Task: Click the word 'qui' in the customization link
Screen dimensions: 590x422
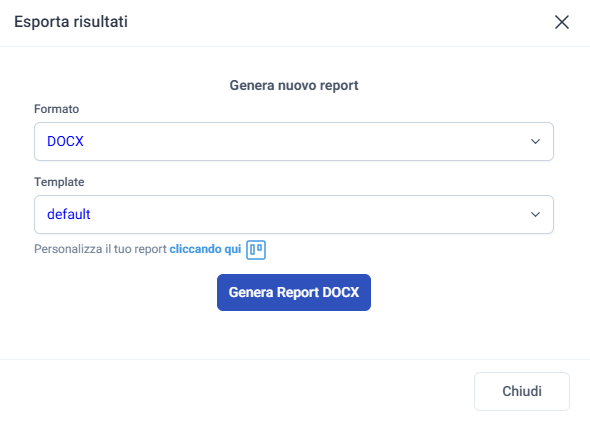Action: point(233,249)
